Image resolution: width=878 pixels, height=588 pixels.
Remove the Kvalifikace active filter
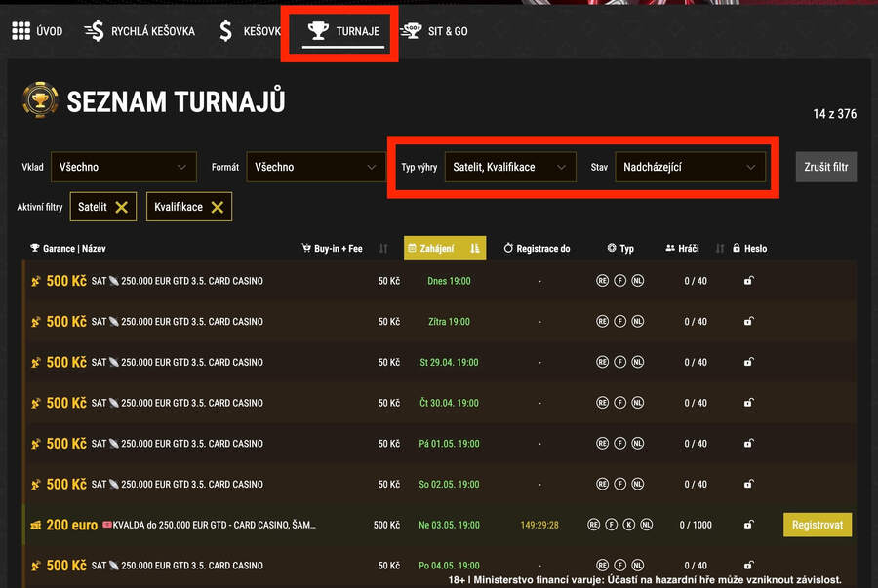(x=217, y=207)
